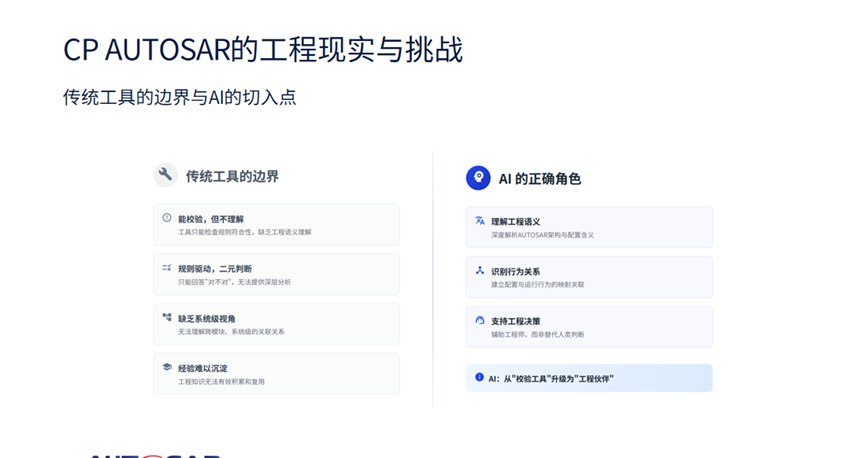This screenshot has width=865, height=458.
Task: Click the blue circular icon beside AI 的正确角色
Action: (478, 178)
